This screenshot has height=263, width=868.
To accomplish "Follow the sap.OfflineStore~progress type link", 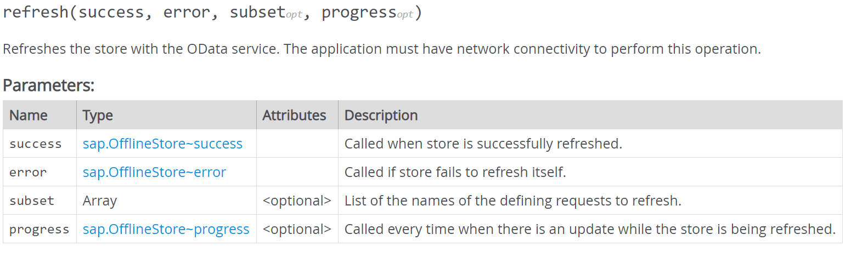I will pyautogui.click(x=166, y=229).
